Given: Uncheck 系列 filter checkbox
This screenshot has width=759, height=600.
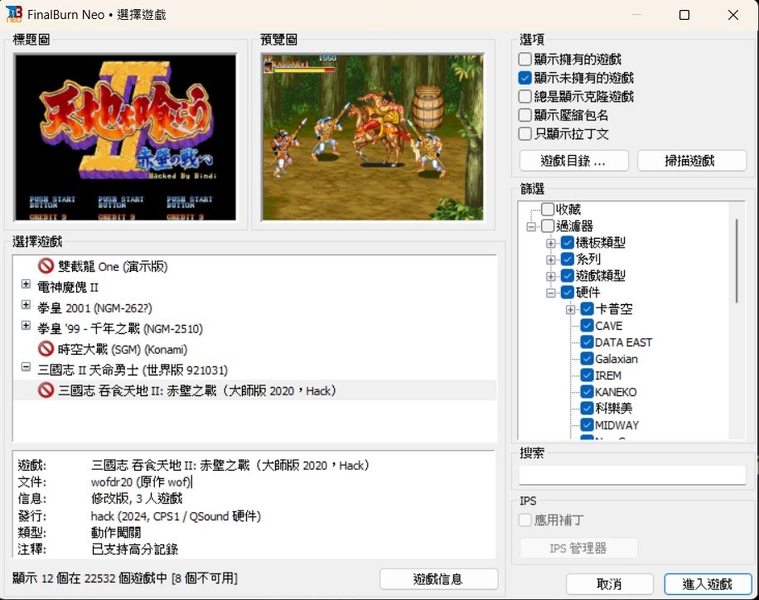Looking at the screenshot, I should point(567,259).
